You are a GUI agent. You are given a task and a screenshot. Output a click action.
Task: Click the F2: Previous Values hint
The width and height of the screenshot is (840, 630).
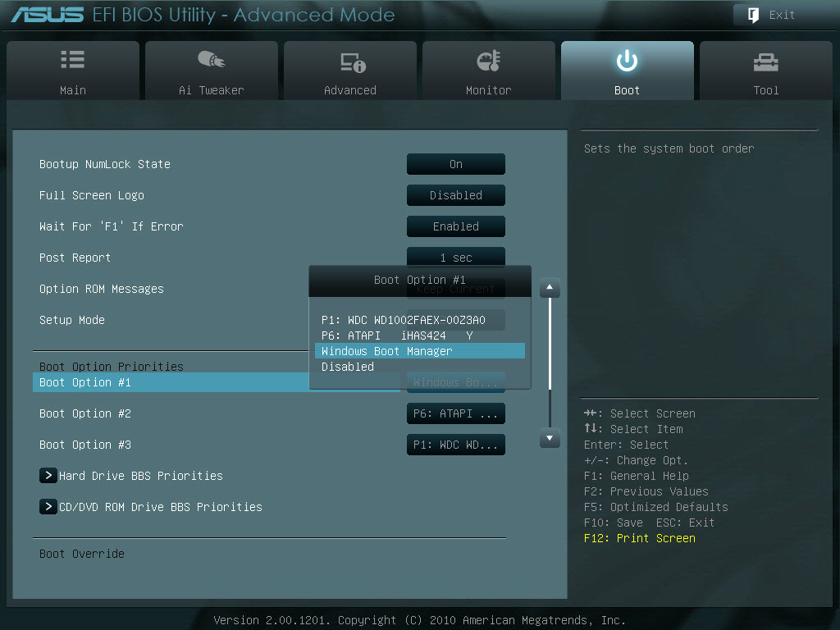646,491
